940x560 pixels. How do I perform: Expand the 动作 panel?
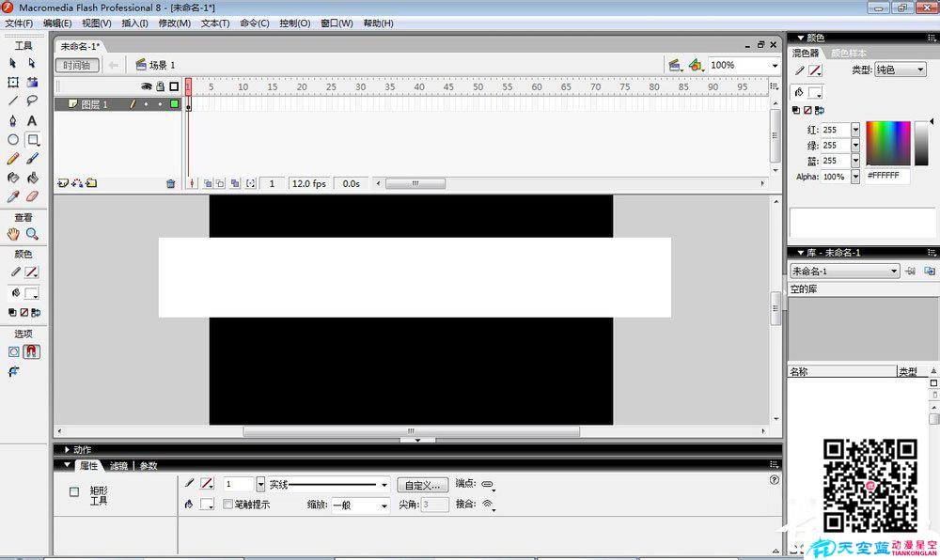[x=67, y=450]
